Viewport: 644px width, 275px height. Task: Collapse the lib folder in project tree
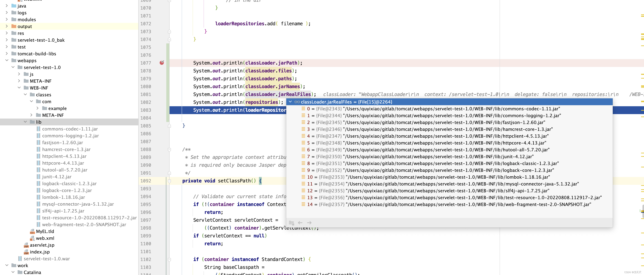point(25,122)
